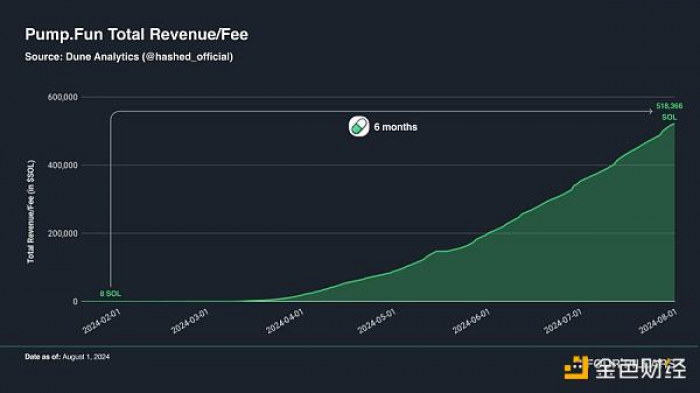Select the 2024-05-01 x-axis date label
Screen dimensions: 700x393
[377, 321]
